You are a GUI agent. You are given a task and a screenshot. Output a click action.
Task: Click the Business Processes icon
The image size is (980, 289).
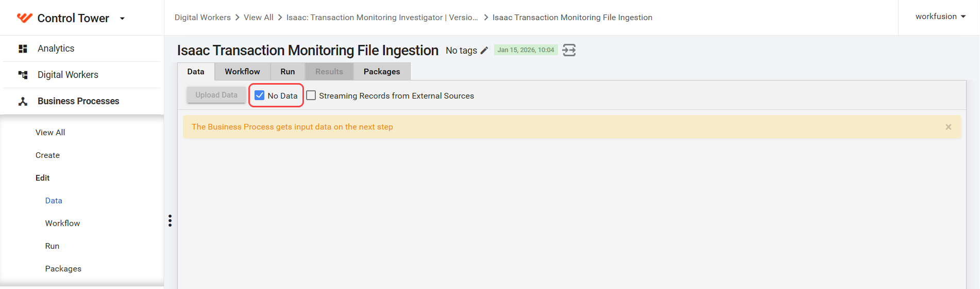[x=23, y=101]
